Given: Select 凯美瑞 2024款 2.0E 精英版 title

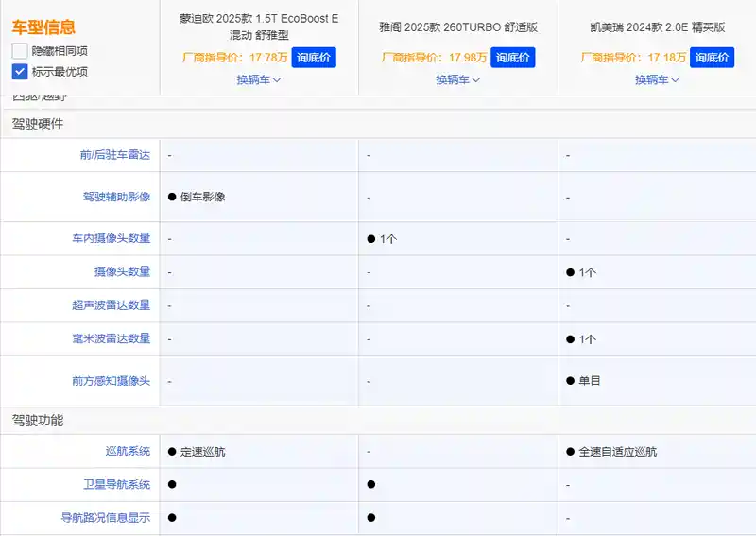Looking at the screenshot, I should (657, 27).
